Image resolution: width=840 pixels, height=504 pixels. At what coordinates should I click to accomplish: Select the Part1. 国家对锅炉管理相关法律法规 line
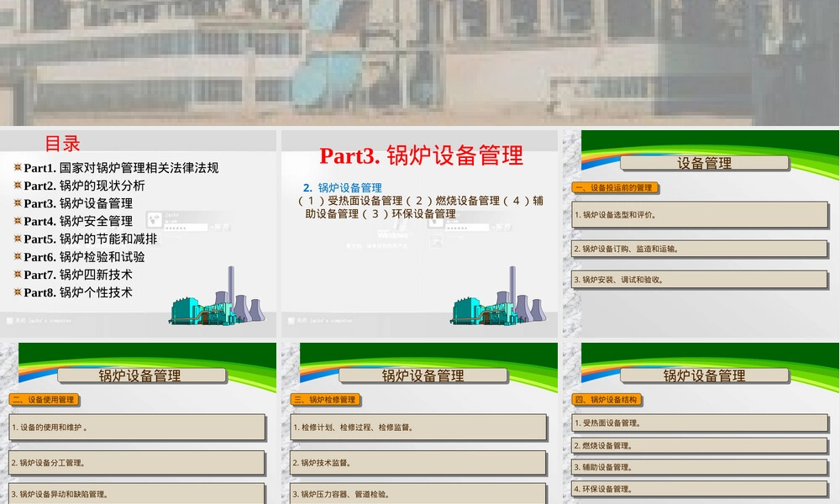121,168
